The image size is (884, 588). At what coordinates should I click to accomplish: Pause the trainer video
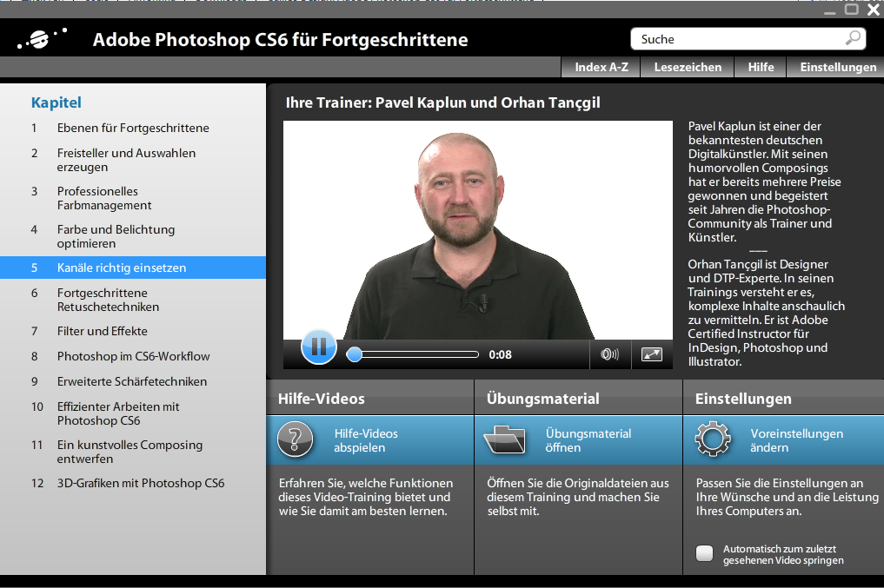coord(318,347)
